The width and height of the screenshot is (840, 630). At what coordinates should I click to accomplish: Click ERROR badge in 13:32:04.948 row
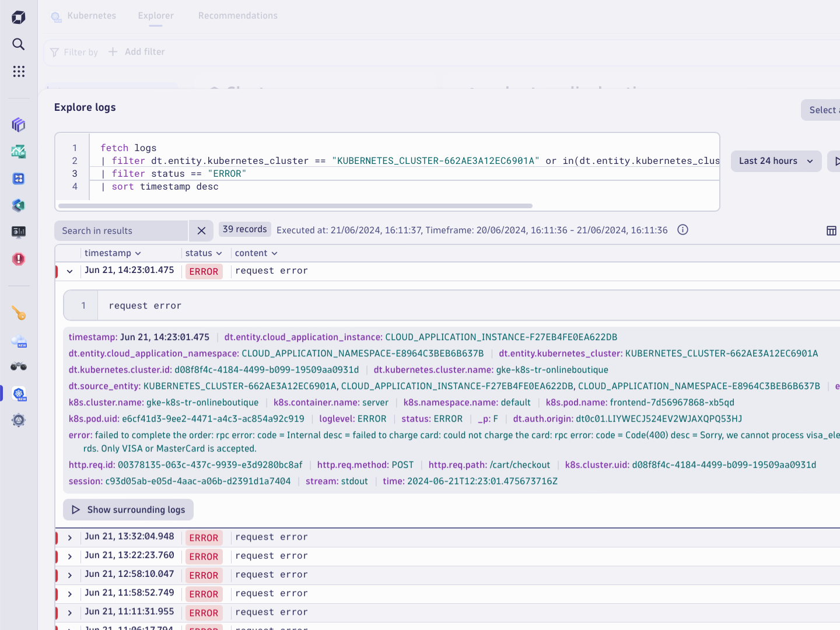click(204, 538)
